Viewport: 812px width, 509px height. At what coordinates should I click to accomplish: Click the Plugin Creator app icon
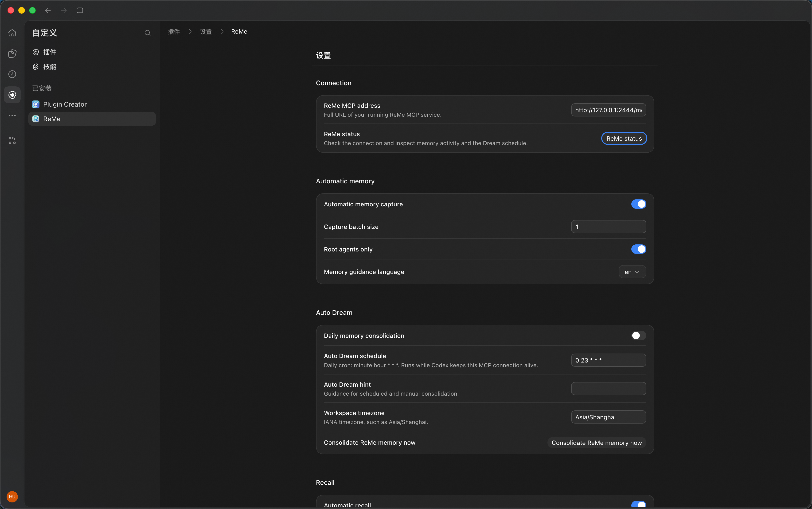point(36,104)
